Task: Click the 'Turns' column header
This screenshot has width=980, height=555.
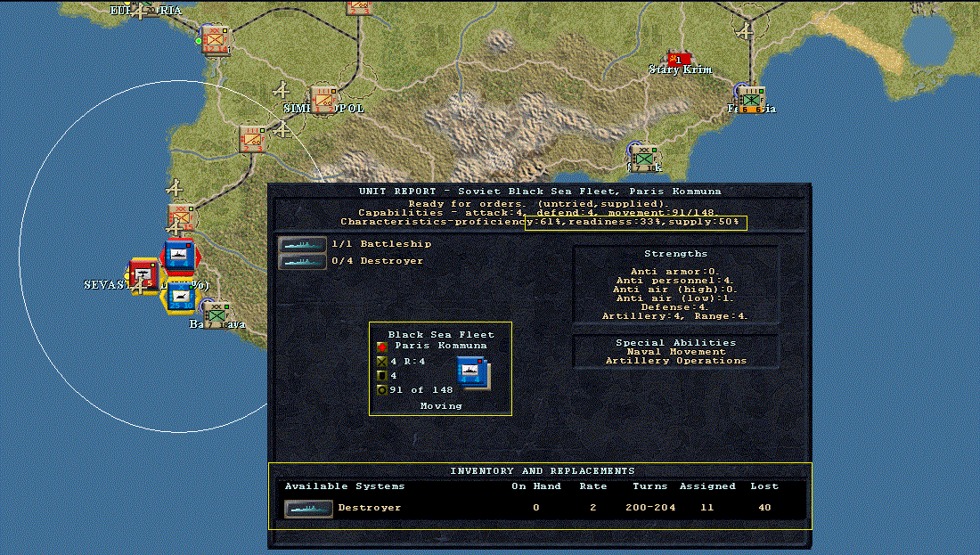Action: (x=650, y=486)
